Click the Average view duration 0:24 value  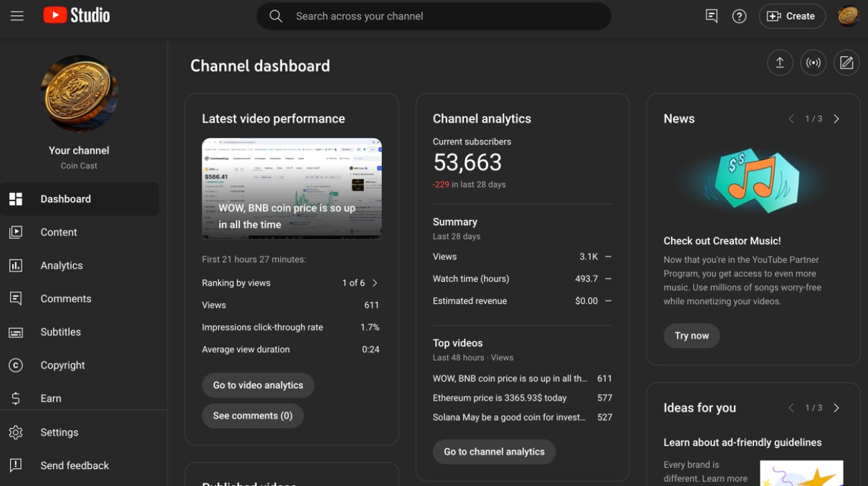point(371,349)
